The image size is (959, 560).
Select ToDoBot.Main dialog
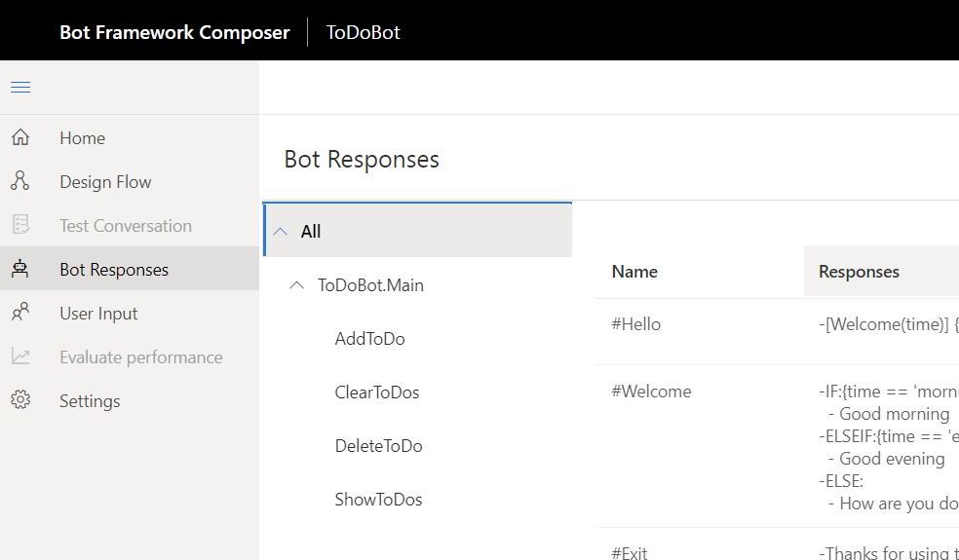(370, 285)
